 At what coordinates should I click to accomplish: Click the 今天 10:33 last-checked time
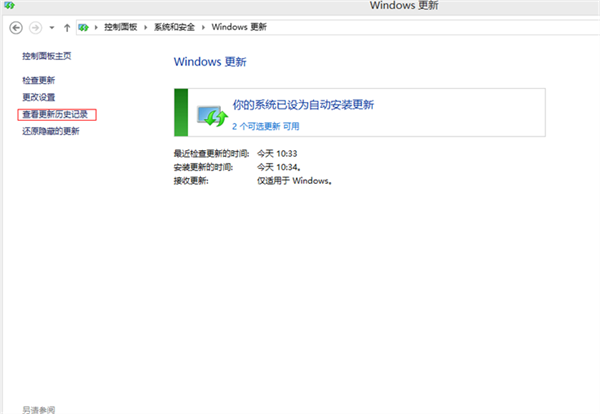(277, 154)
